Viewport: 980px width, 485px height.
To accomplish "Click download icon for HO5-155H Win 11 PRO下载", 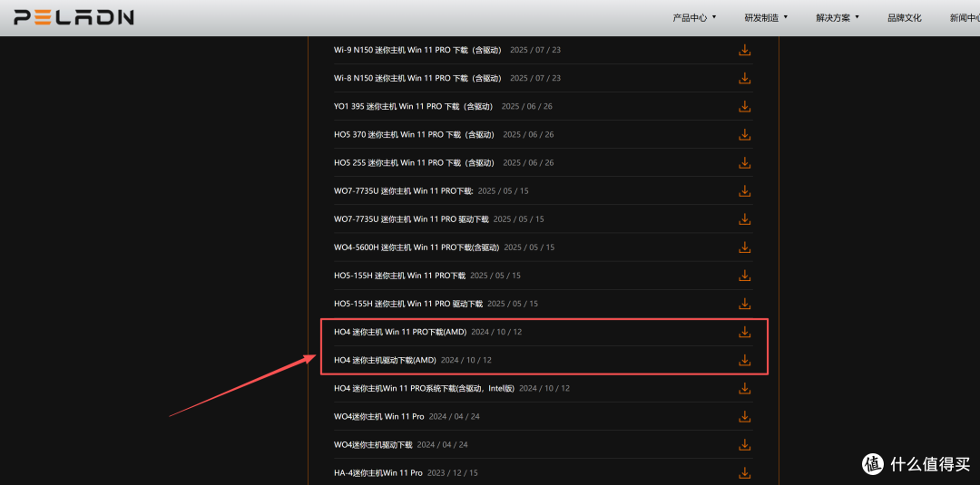I will click(744, 276).
